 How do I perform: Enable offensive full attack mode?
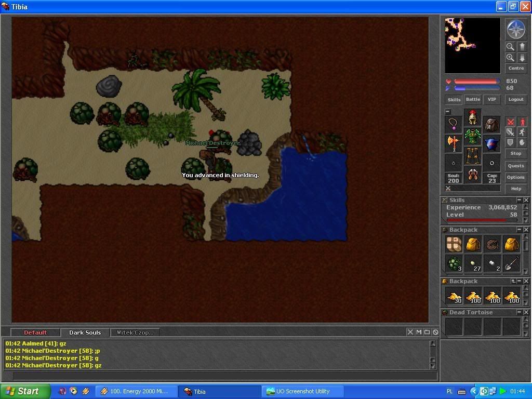click(510, 122)
